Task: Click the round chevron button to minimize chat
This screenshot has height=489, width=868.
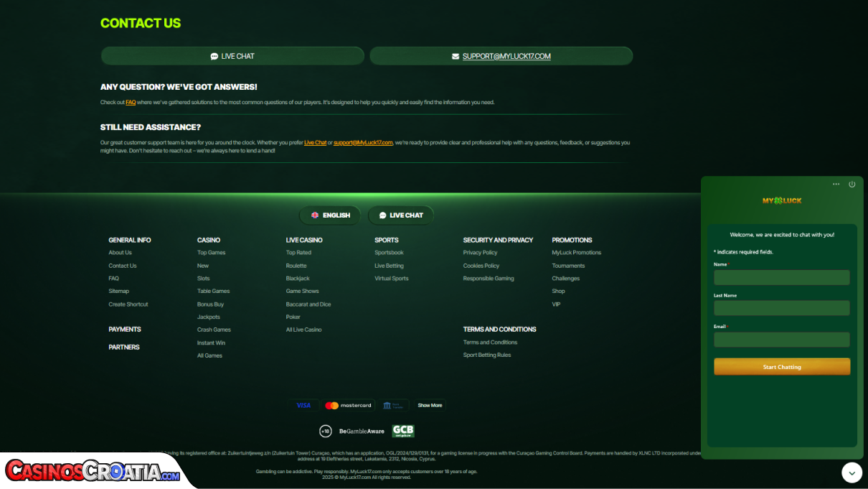Action: [x=852, y=472]
